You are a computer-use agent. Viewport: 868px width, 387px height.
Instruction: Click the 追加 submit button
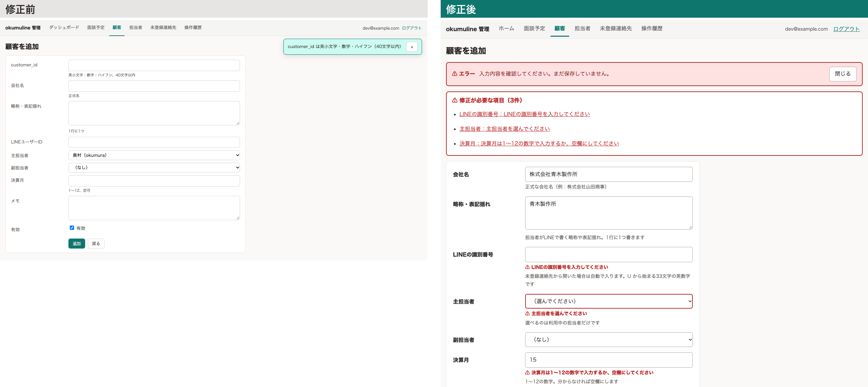[x=76, y=244]
